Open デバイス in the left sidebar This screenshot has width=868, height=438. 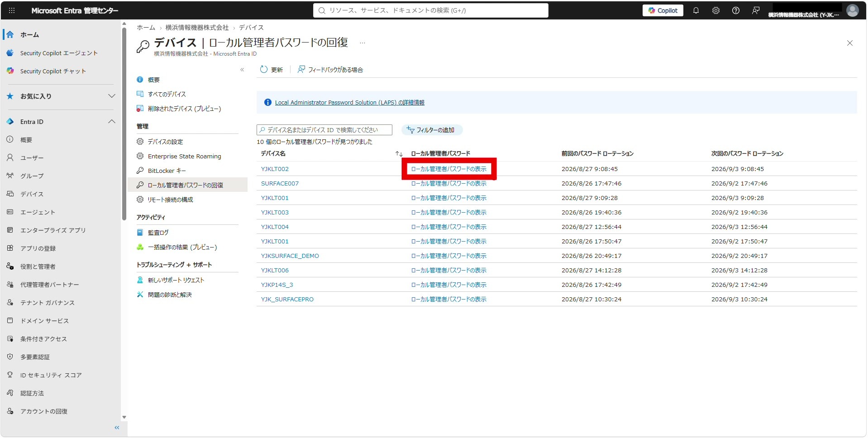(32, 194)
